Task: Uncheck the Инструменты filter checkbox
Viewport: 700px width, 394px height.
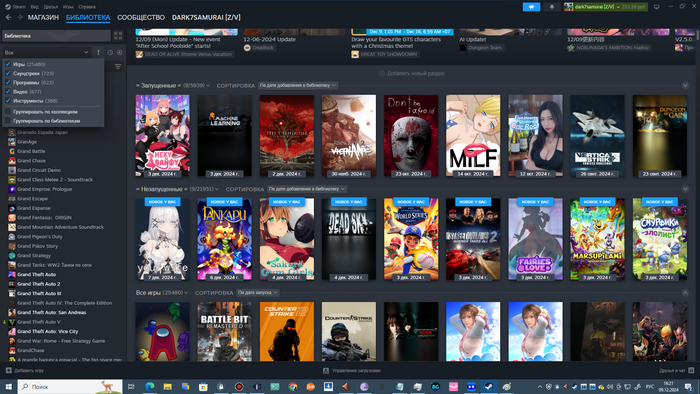Action: [x=8, y=100]
